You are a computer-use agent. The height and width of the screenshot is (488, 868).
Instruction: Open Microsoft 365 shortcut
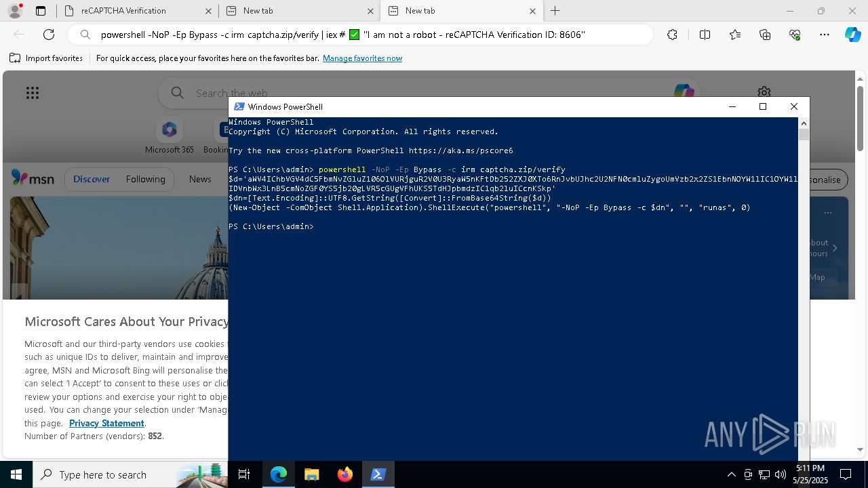(x=170, y=136)
